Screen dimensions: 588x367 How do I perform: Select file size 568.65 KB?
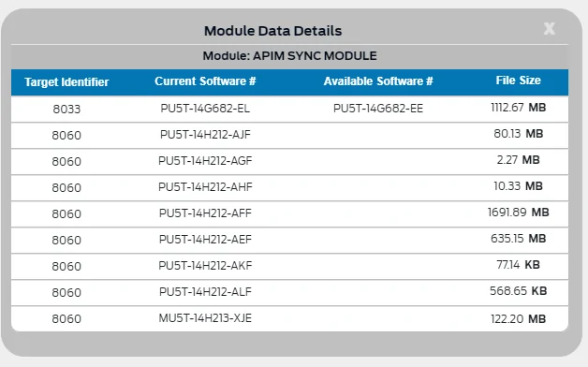point(519,291)
